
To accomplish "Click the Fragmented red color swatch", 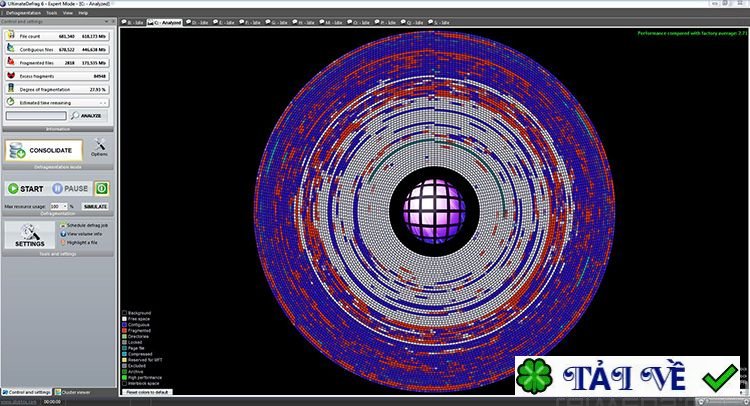I will coord(125,330).
